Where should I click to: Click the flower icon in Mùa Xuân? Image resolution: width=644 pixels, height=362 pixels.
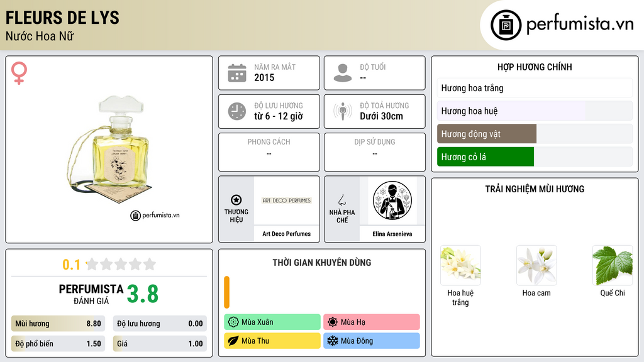[x=233, y=322]
